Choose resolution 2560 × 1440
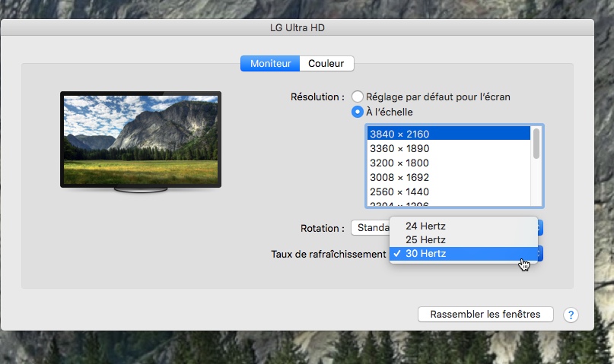The image size is (614, 364). [x=448, y=191]
